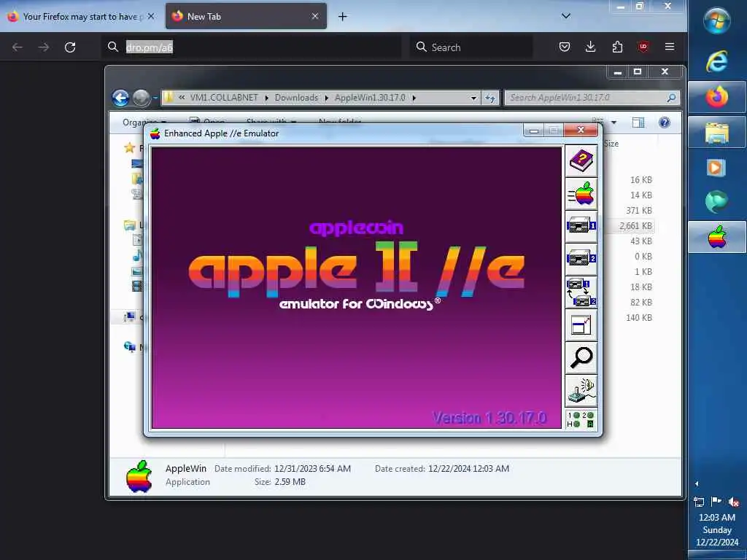Close the New Tab tab

click(315, 16)
